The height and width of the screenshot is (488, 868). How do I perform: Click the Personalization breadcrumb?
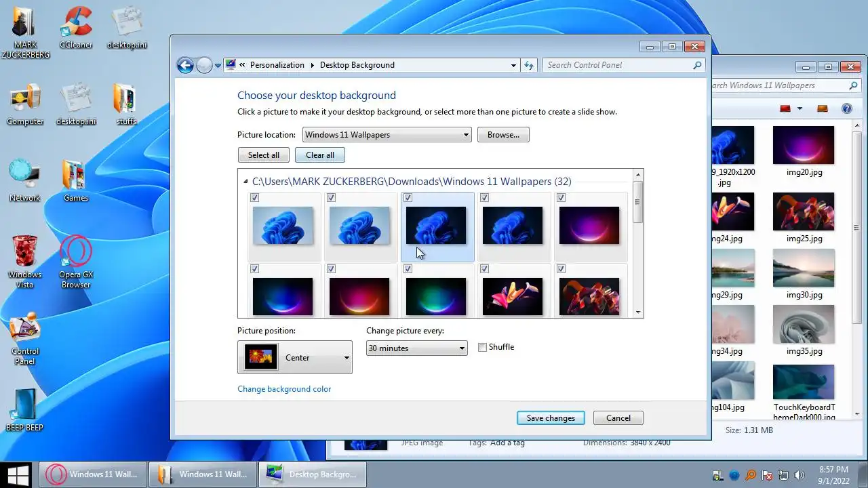277,65
